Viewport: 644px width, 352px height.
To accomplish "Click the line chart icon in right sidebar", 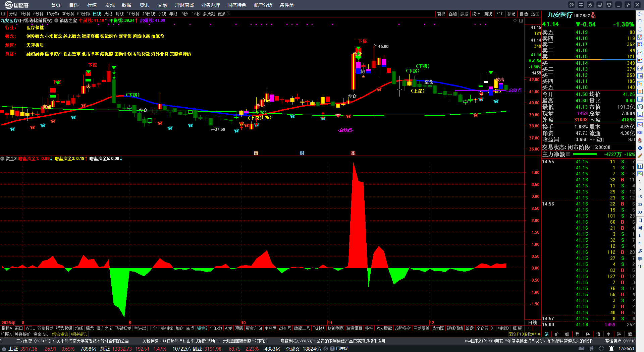I will [640, 53].
